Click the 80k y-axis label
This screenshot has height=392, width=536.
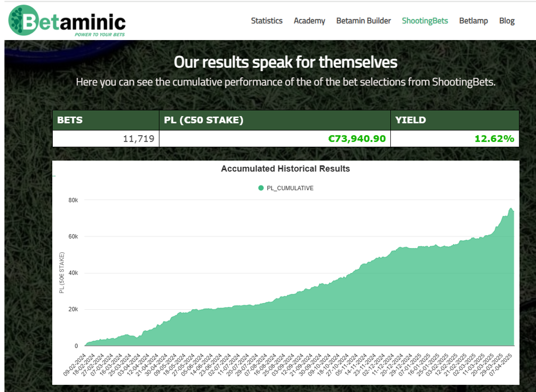tap(73, 200)
